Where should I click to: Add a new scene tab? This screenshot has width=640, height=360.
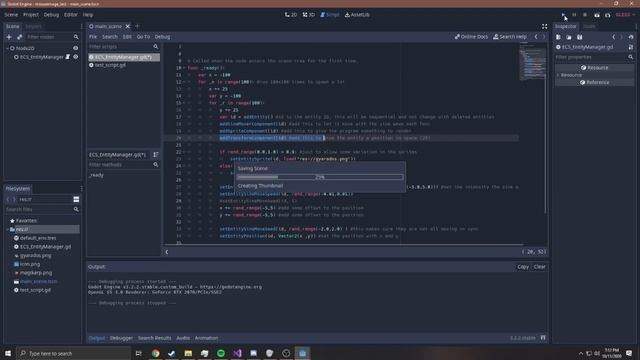(x=137, y=26)
